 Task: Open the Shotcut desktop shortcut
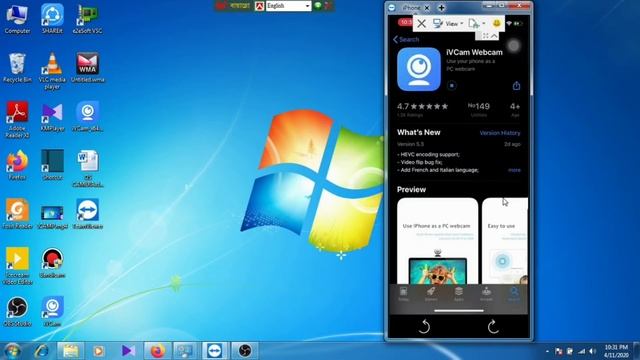click(x=52, y=165)
